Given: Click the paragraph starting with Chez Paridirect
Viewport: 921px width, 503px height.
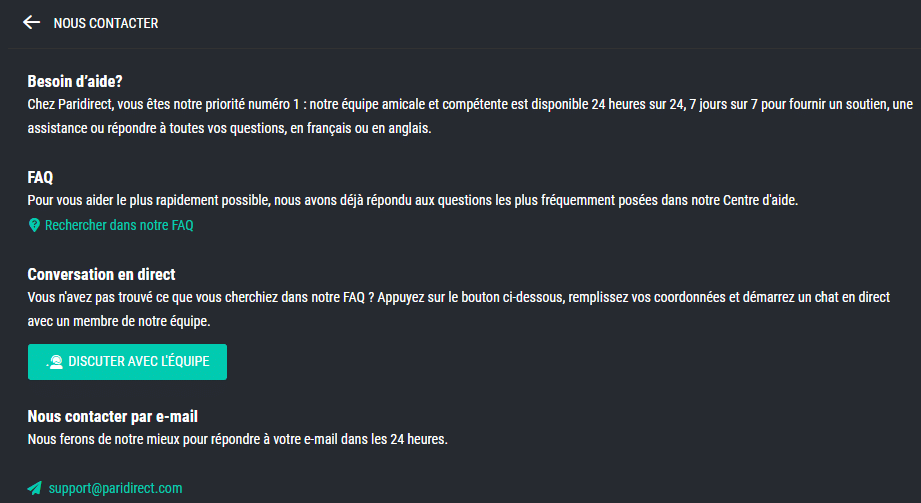Looking at the screenshot, I should coord(470,116).
